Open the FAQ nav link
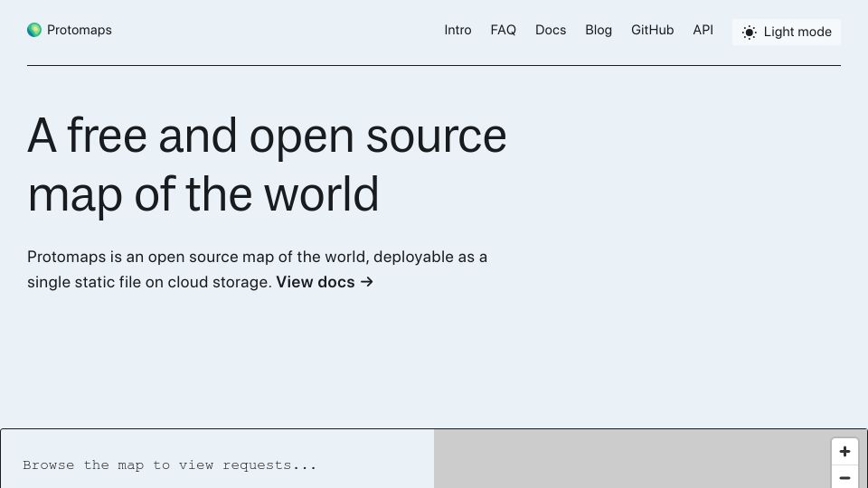 pos(504,30)
